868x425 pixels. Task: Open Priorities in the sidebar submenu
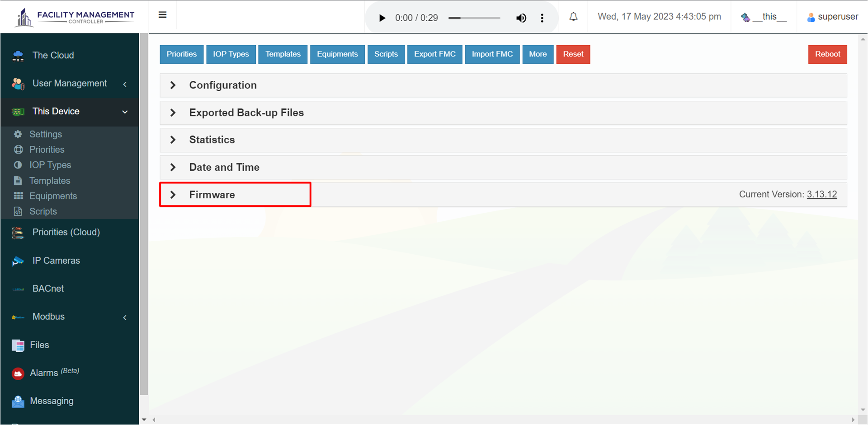47,149
